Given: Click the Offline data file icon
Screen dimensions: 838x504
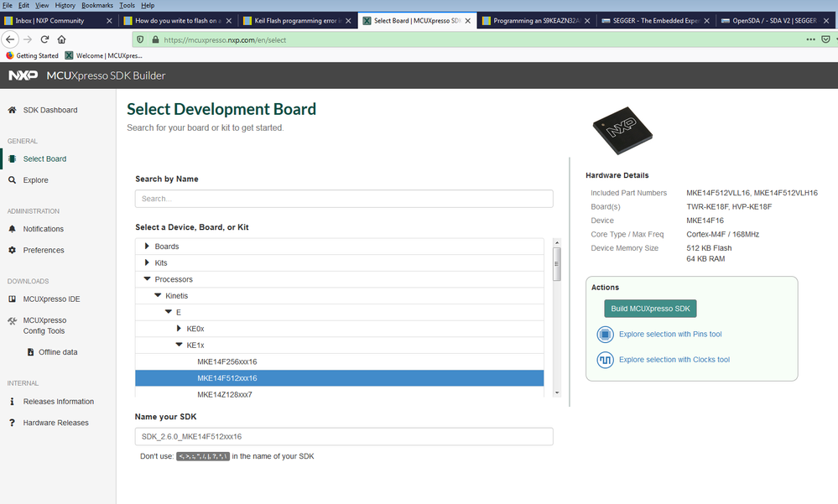Looking at the screenshot, I should [x=30, y=351].
